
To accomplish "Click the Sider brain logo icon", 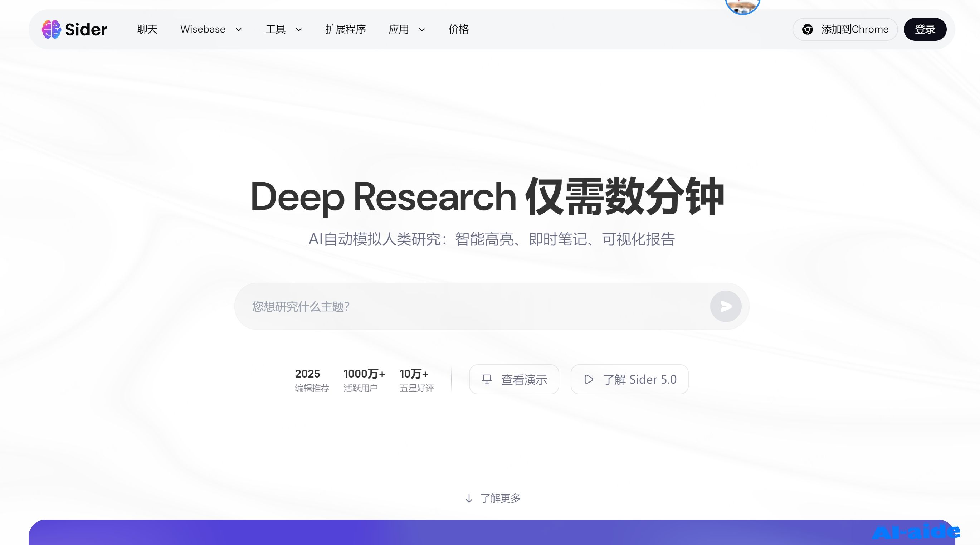I will click(x=51, y=29).
